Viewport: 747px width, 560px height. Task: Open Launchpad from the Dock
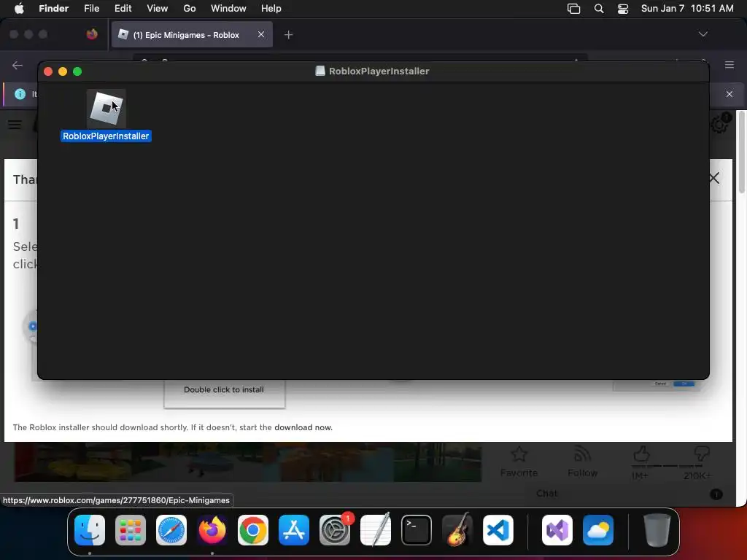pos(131,530)
